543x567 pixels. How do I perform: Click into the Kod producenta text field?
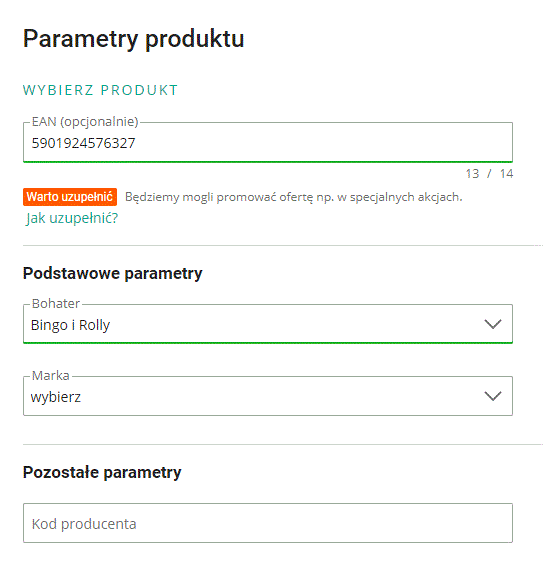pos(268,523)
